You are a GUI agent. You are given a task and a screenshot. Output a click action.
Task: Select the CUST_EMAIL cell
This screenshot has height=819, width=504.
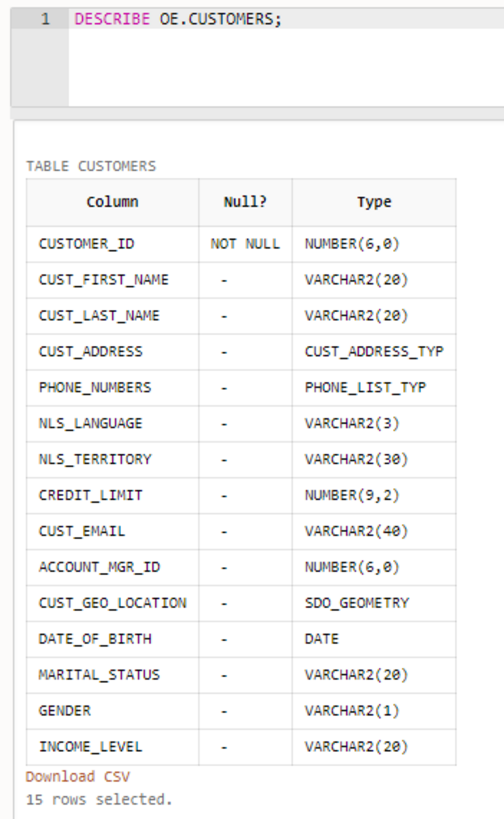click(x=82, y=531)
